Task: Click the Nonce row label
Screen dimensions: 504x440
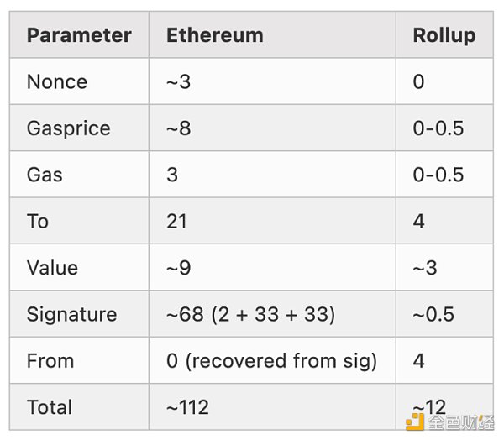Action: point(57,82)
